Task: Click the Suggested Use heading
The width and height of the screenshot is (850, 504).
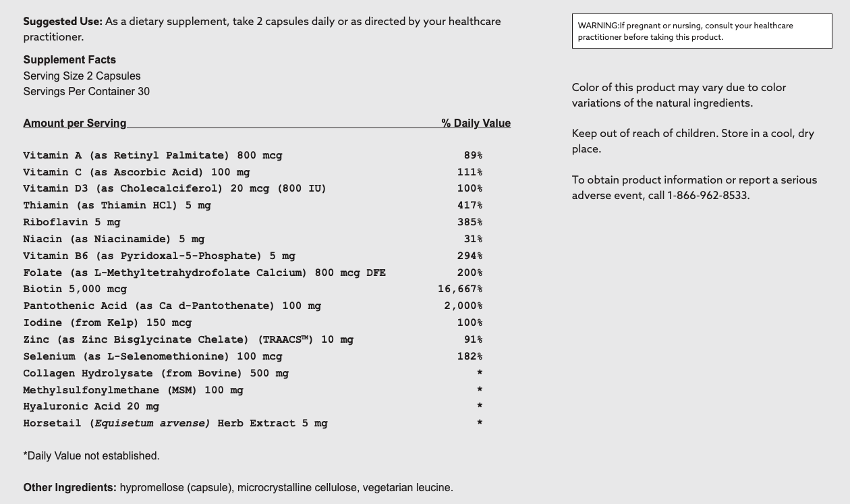Action: coord(63,22)
